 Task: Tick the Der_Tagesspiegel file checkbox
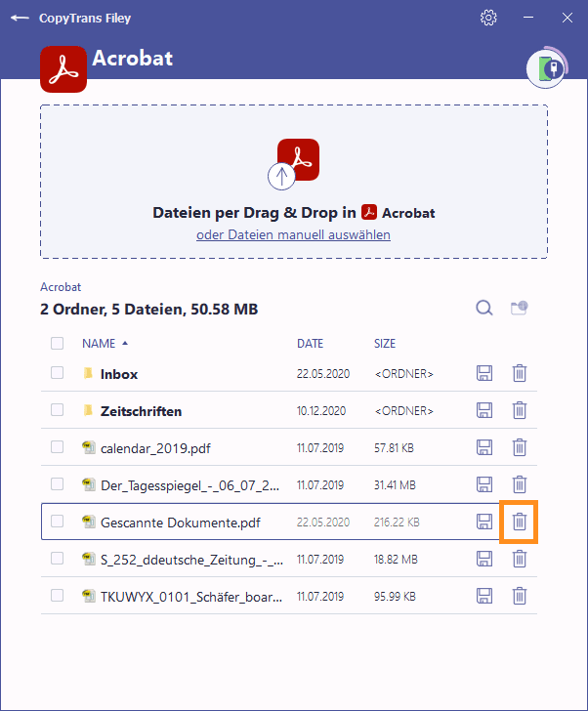(57, 484)
